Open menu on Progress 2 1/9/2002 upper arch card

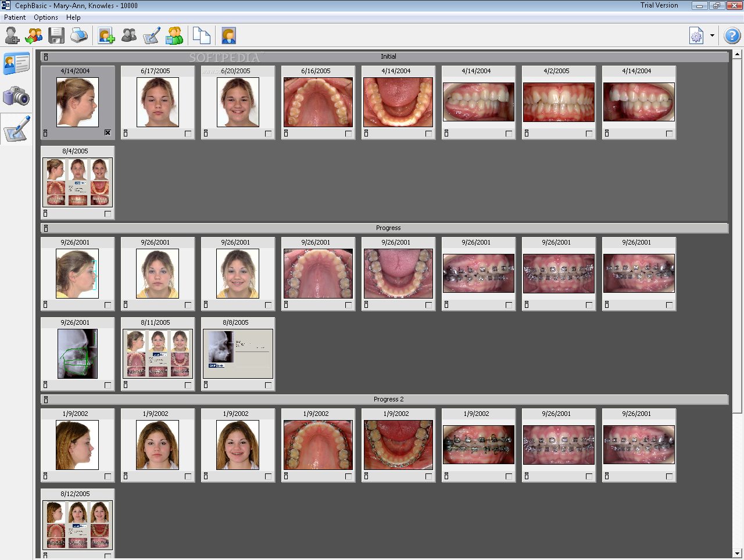pos(286,476)
